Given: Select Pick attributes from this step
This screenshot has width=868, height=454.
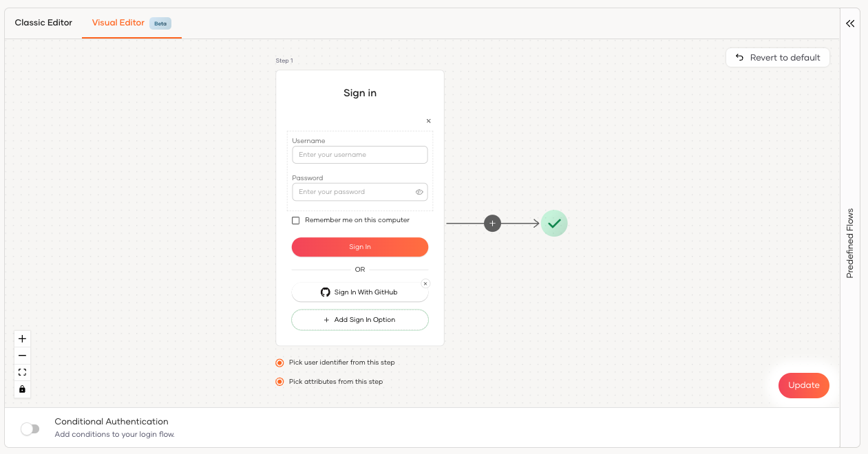Looking at the screenshot, I should [x=279, y=381].
